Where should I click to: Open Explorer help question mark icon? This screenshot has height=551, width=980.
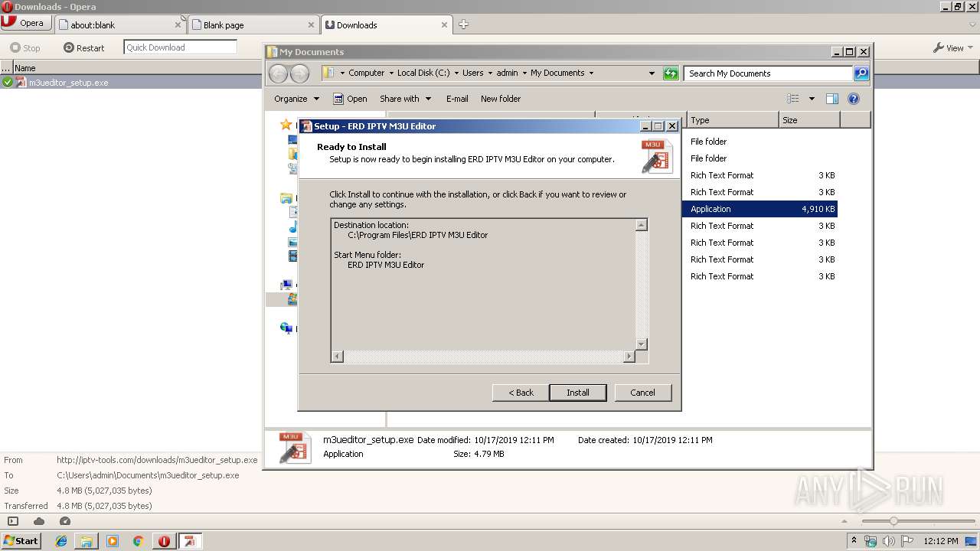click(x=854, y=99)
